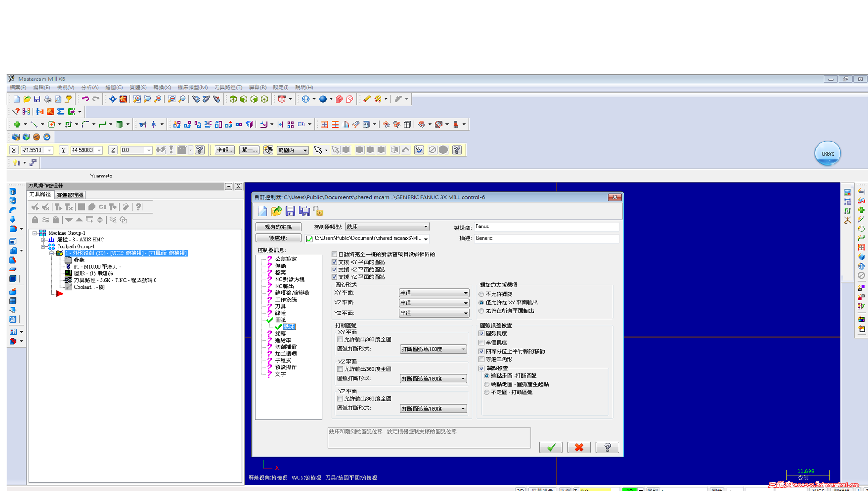Click the dialog Help question mark button
The width and height of the screenshot is (868, 491).
607,447
